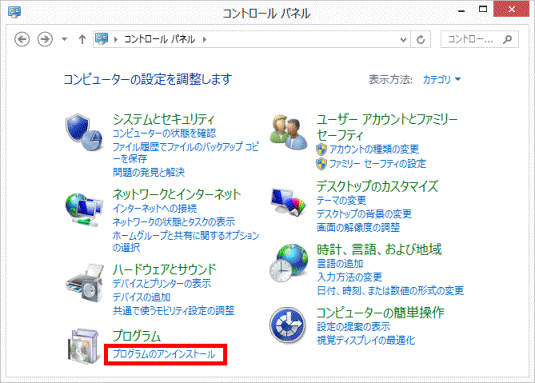Viewport: 535px width, 383px height.
Task: Click shield icon beside ファミリー セーフティの設定
Action: tap(321, 164)
